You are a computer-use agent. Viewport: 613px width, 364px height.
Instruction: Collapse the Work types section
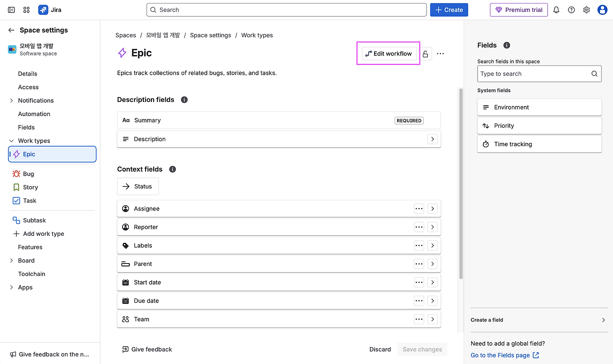pyautogui.click(x=11, y=141)
